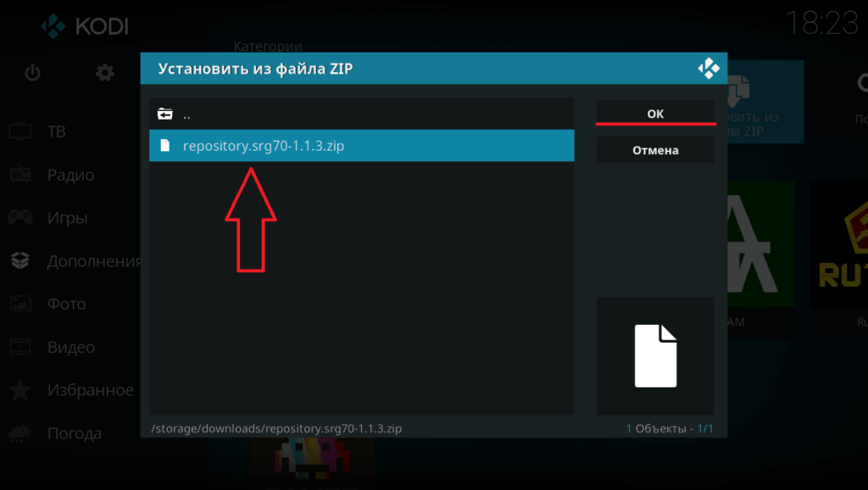Close the dialog via the Kodi logo icon
This screenshot has width=868, height=490.
[708, 70]
